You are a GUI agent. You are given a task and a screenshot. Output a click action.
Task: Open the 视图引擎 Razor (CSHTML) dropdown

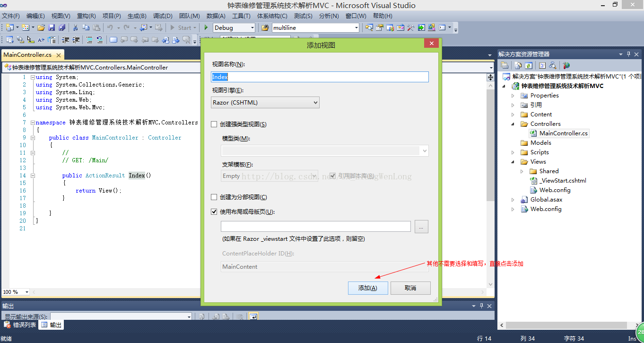[265, 102]
